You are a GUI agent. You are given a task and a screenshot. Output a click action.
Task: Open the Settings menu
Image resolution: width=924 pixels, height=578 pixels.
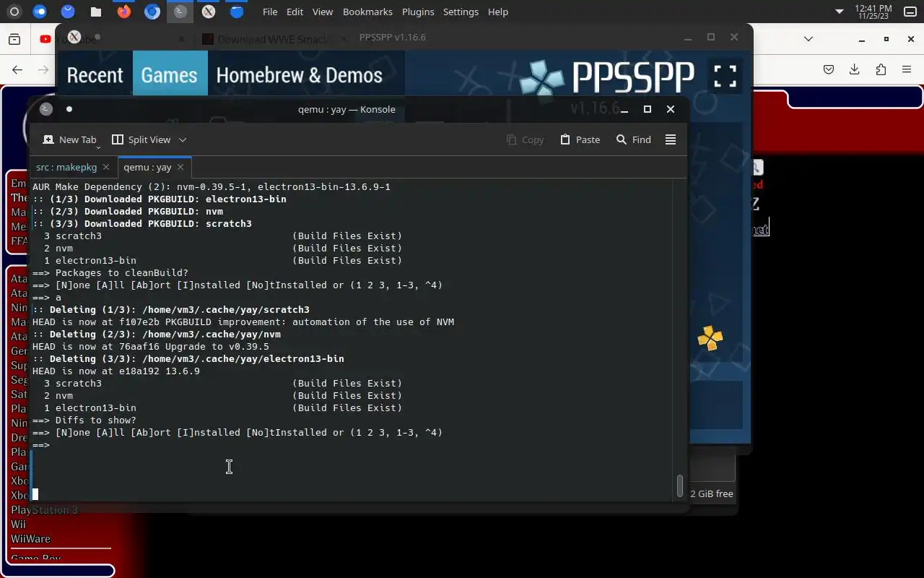[x=461, y=12]
